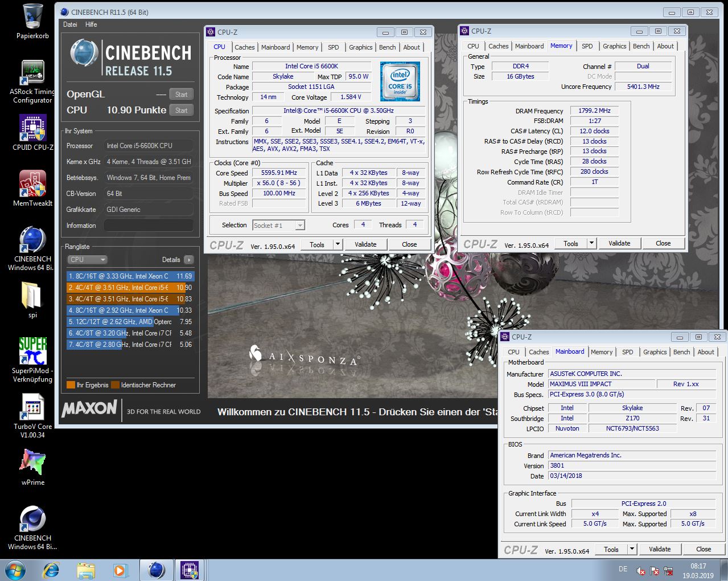Click the Multiplier value x 56.0 (8 - 56)
The height and width of the screenshot is (581, 728).
point(279,183)
